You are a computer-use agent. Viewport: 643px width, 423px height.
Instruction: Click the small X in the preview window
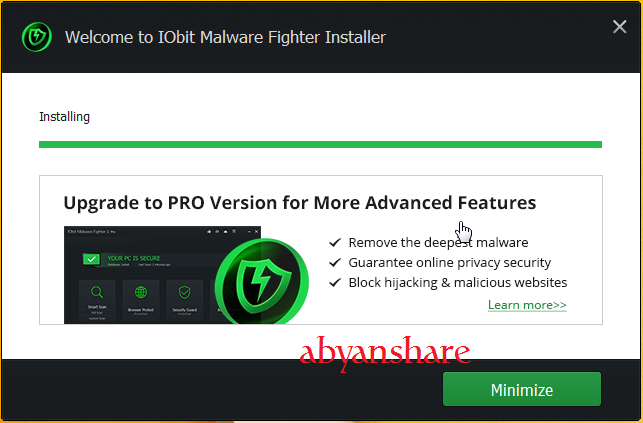[x=257, y=232]
